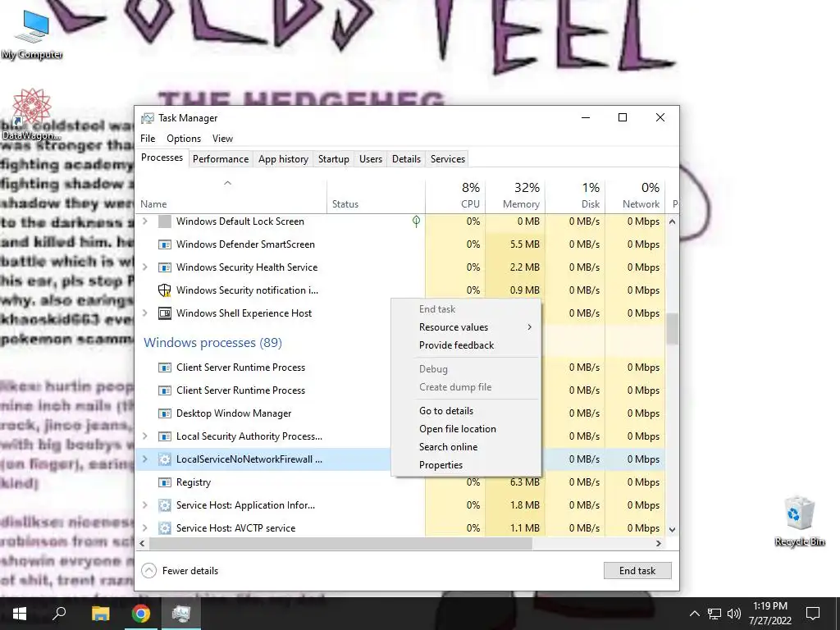Open taskbar search magnifier

pyautogui.click(x=59, y=614)
